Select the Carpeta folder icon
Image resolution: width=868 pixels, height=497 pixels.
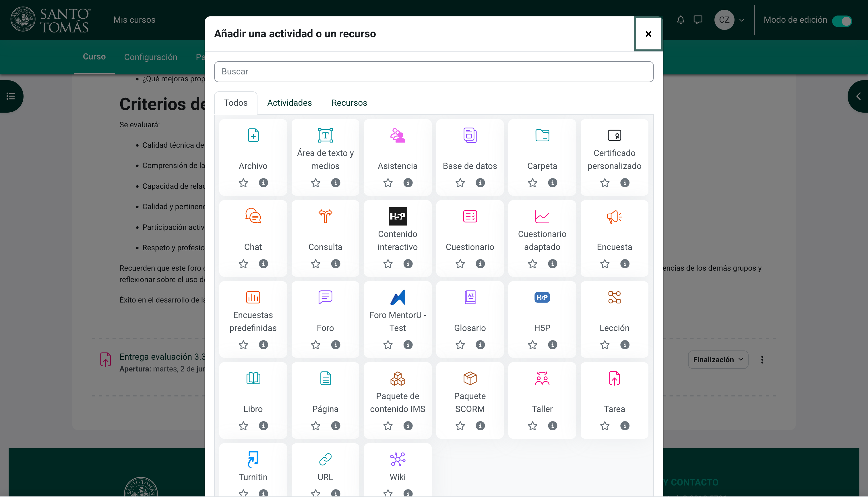click(542, 136)
